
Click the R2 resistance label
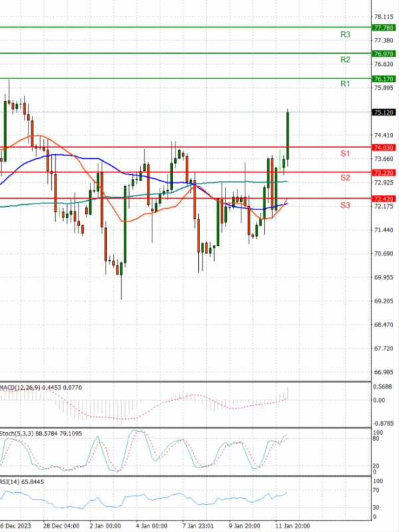pyautogui.click(x=345, y=59)
